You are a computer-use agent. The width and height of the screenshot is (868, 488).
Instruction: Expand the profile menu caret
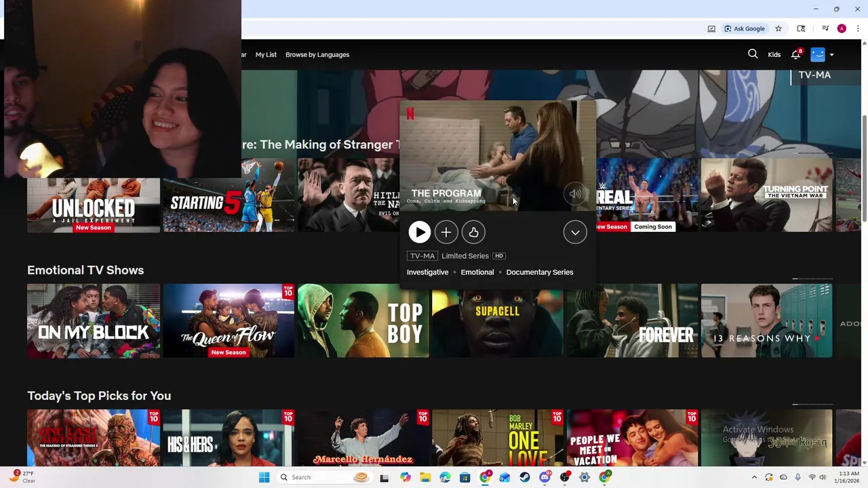[x=831, y=55]
